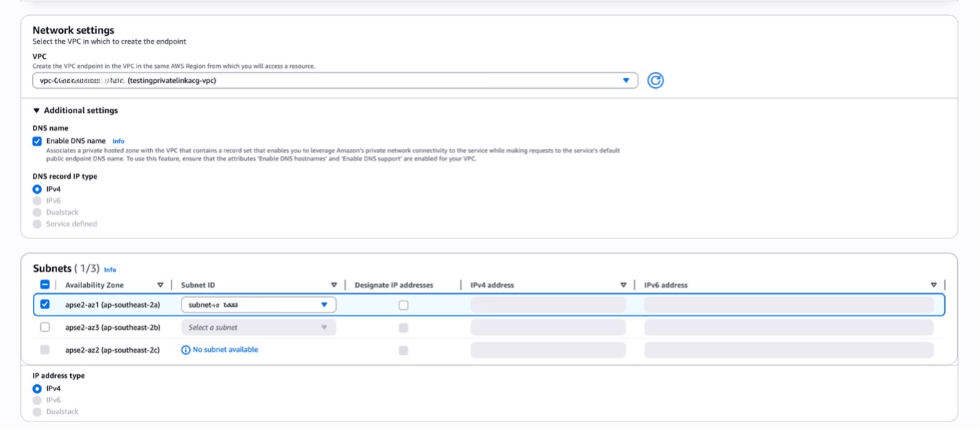
Task: Click the IPv4 address field for apse2-az1
Action: tap(548, 305)
